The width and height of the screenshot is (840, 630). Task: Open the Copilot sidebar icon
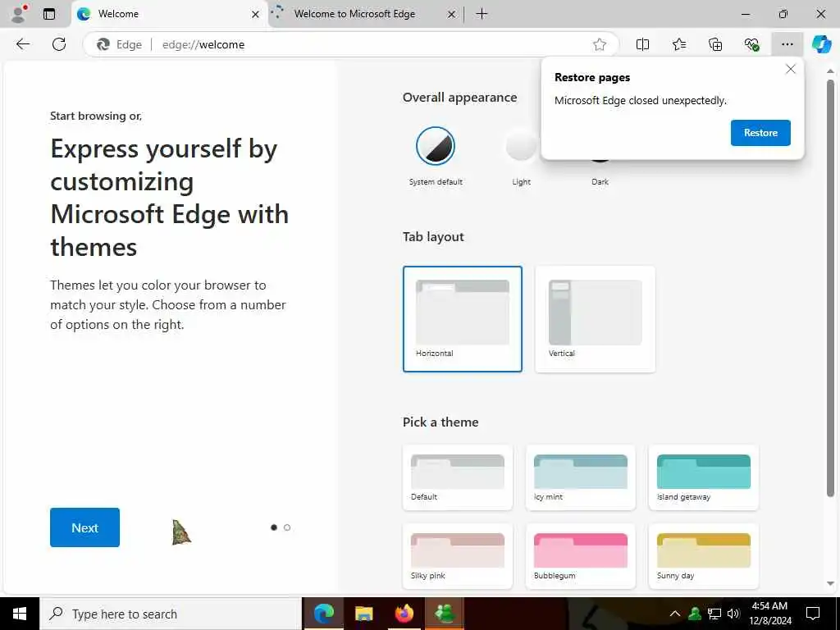821,44
